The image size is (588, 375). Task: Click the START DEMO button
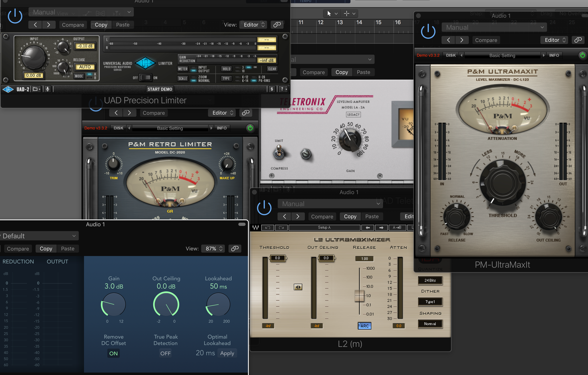coord(160,89)
